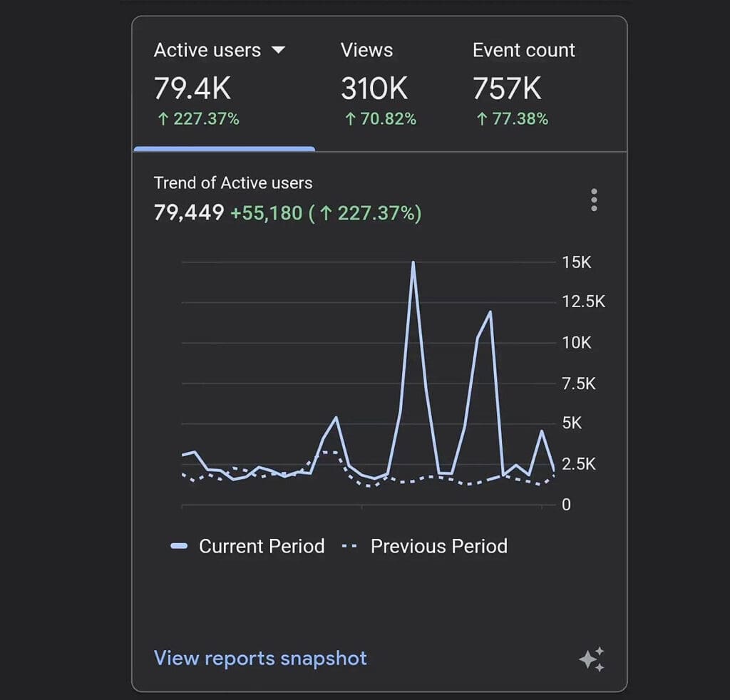Image resolution: width=730 pixels, height=700 pixels.
Task: Click the dotted Previous Period legend marker
Action: [x=349, y=547]
